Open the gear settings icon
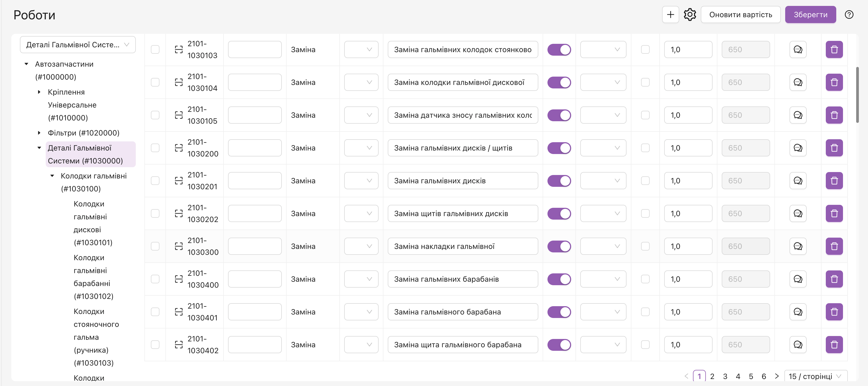 tap(690, 15)
